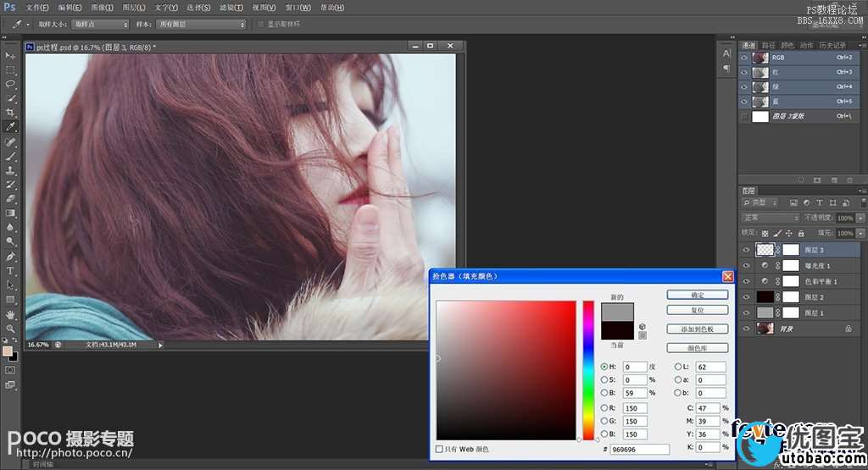Hide the Ctrl+5 channel eye
Image resolution: width=868 pixels, height=470 pixels.
[x=744, y=102]
